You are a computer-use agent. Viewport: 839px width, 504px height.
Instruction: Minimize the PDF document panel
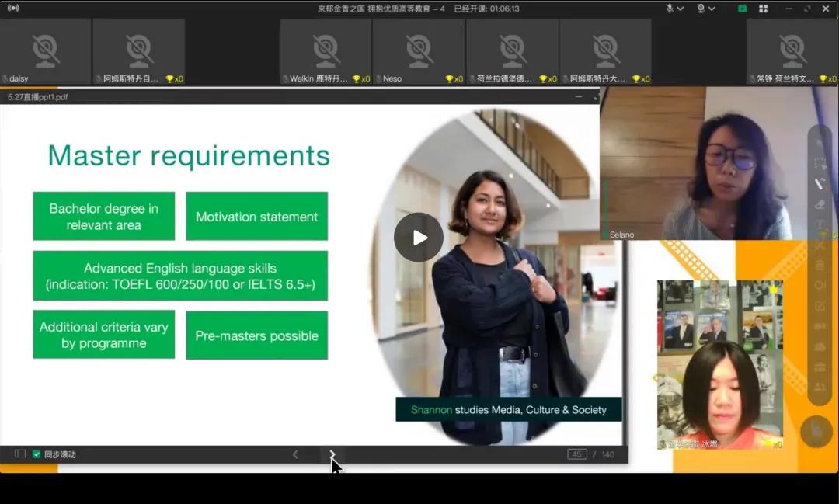coord(579,96)
